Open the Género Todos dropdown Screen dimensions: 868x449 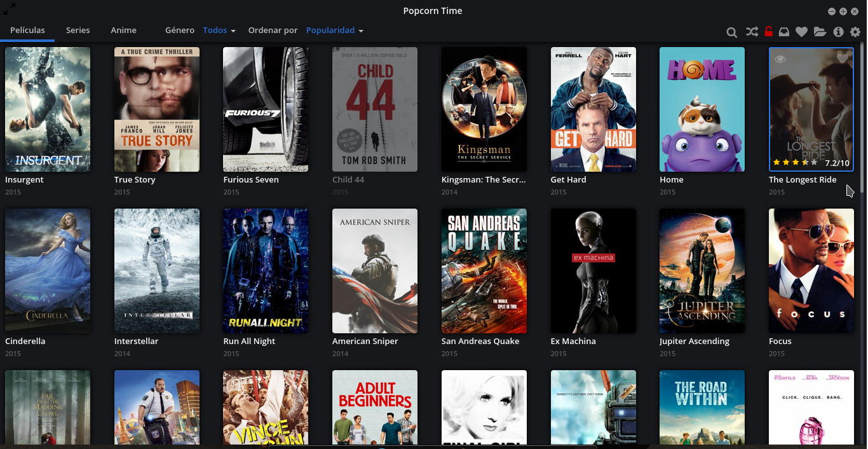(219, 30)
